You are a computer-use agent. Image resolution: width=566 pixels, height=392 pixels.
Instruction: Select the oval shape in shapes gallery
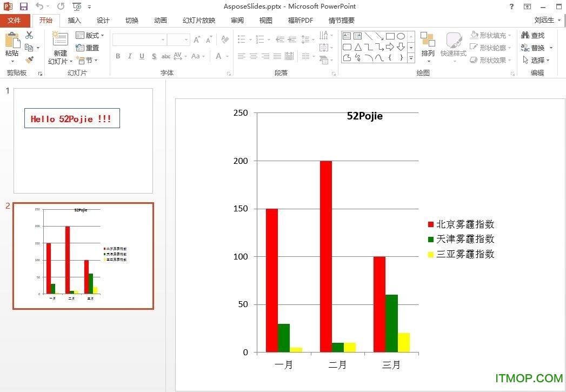click(x=401, y=36)
